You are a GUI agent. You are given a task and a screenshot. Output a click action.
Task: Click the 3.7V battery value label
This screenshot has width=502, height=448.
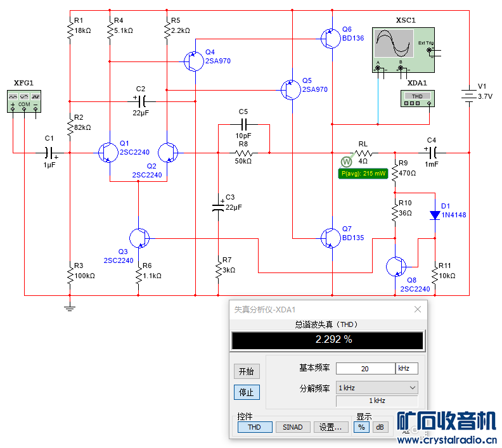coord(485,96)
